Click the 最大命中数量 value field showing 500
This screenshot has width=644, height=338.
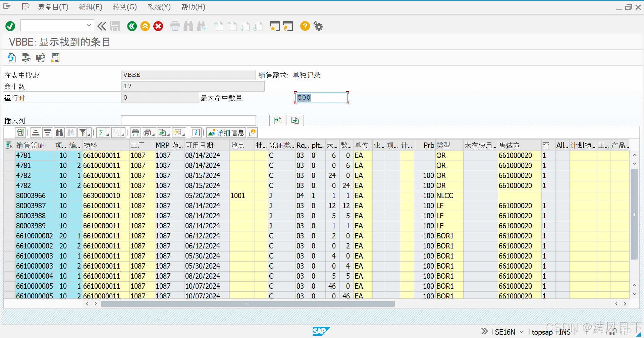[x=320, y=98]
